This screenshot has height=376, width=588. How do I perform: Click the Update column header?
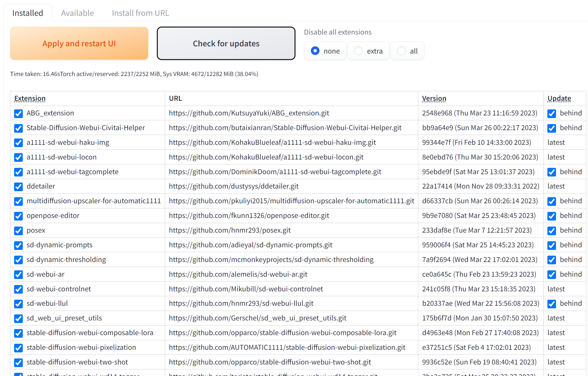point(559,98)
